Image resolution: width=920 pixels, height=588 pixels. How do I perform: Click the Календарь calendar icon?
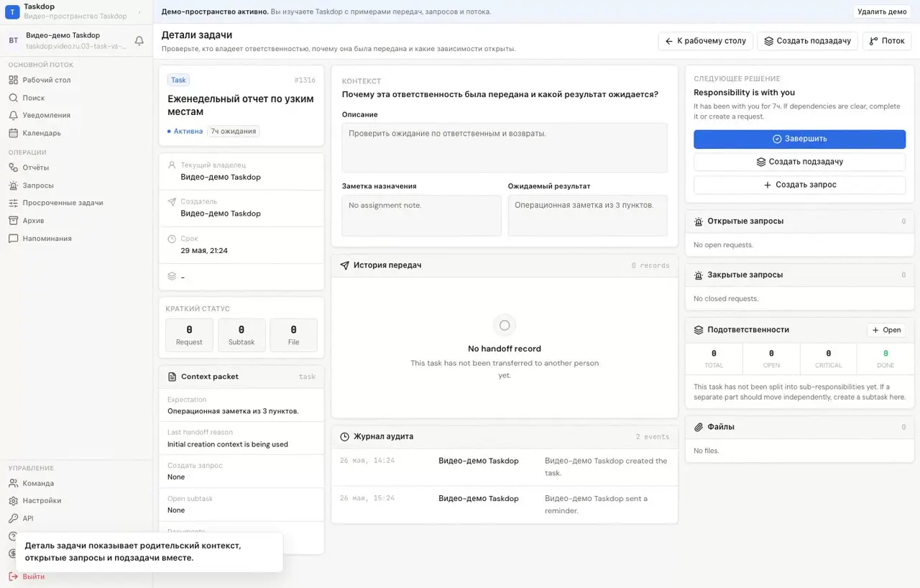(13, 133)
